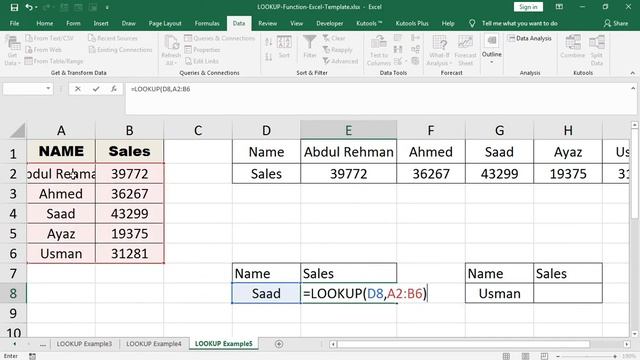
Task: Select row 8 header
Action: pyautogui.click(x=13, y=293)
